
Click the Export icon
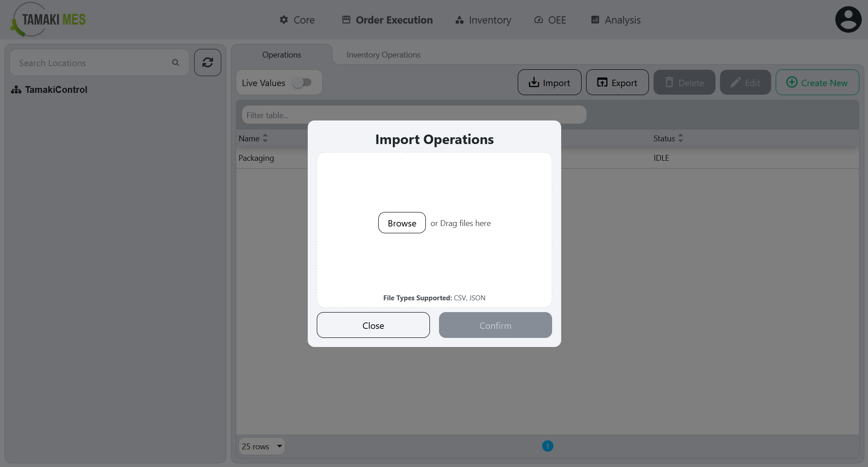(x=603, y=82)
